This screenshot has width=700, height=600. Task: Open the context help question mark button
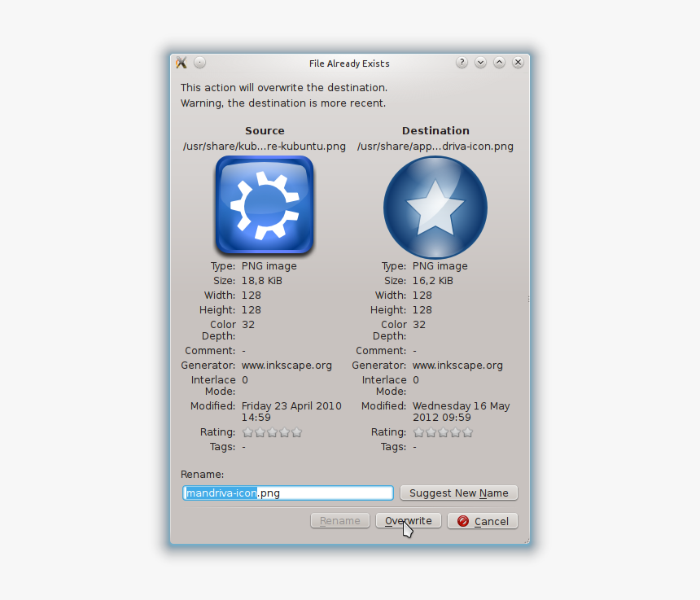click(462, 63)
